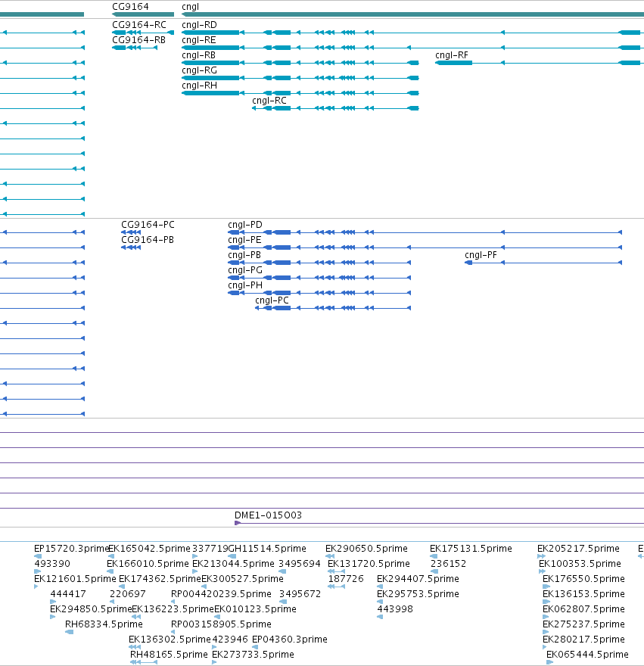Click the cngl-RG transcript label
The image size is (644, 666).
(199, 70)
